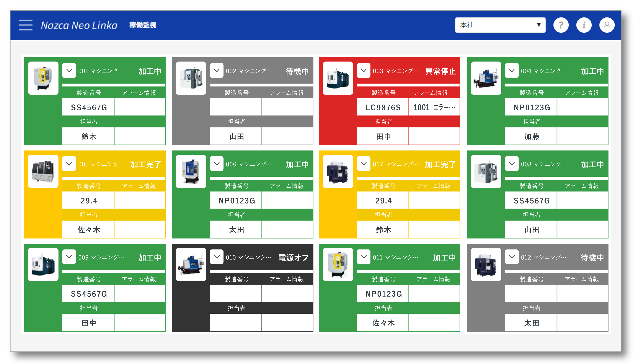Click operator 鈴木 on machine 007
Screen dimensions: 633x364
tap(383, 230)
